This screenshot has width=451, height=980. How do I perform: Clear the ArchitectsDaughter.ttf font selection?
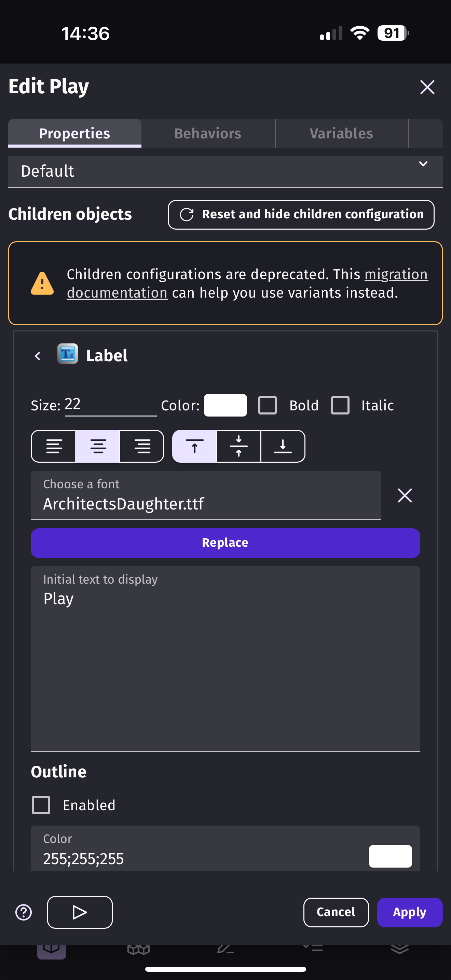[x=405, y=495]
